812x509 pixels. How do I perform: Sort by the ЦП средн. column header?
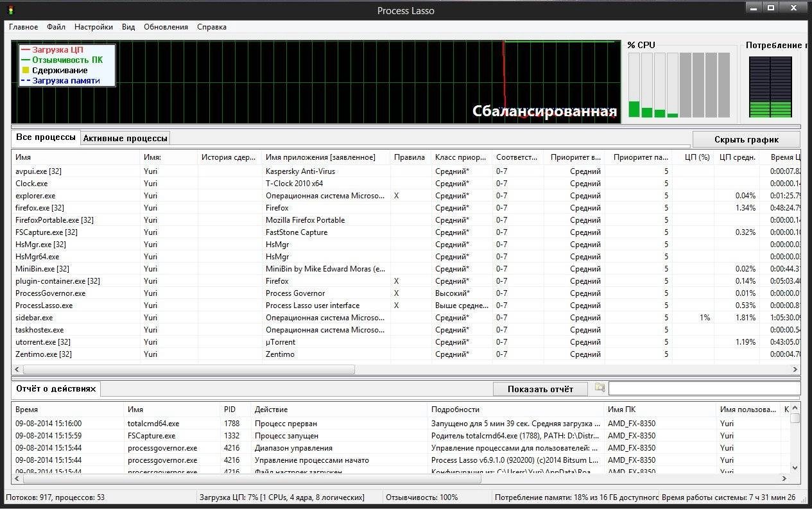coord(737,157)
